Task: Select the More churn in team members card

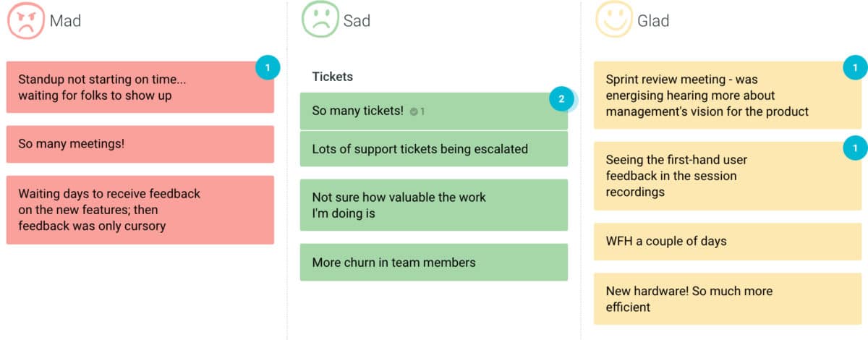Action: tap(433, 262)
